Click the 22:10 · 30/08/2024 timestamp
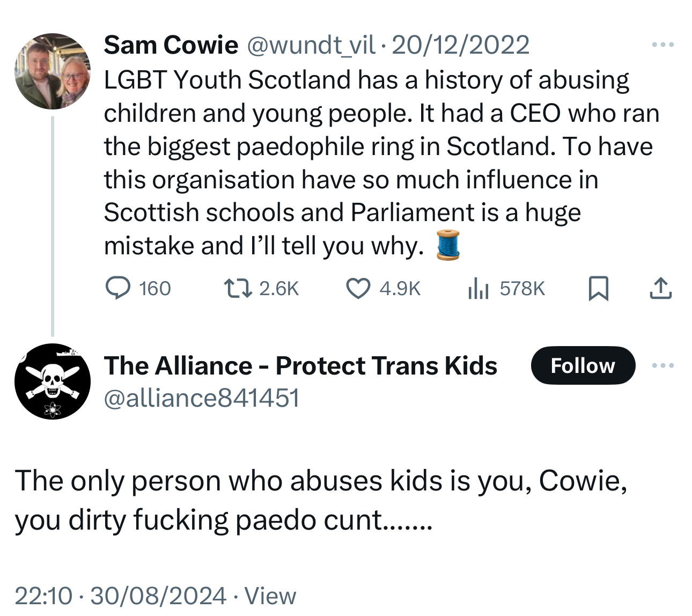This screenshot has height=616, width=692. 121,596
